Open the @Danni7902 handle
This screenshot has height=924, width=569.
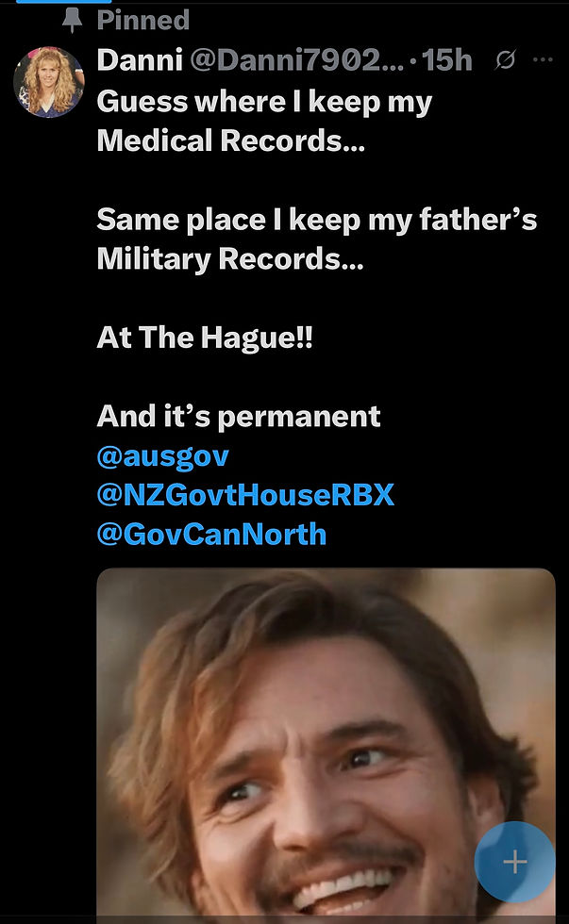297,59
